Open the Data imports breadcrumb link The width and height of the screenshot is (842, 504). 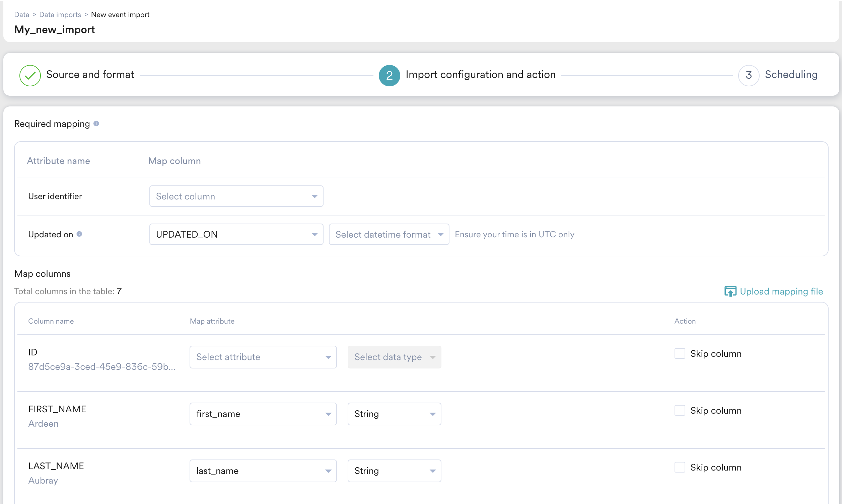(60, 15)
